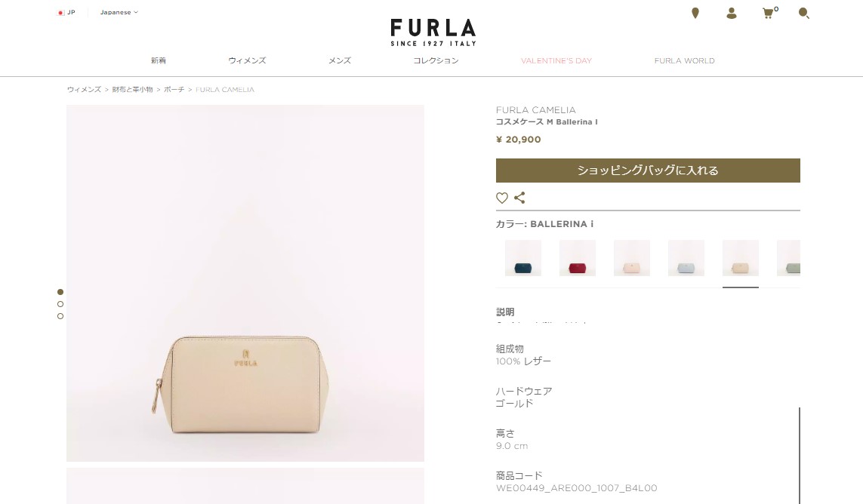
Task: Open the shopping cart icon
Action: point(768,14)
